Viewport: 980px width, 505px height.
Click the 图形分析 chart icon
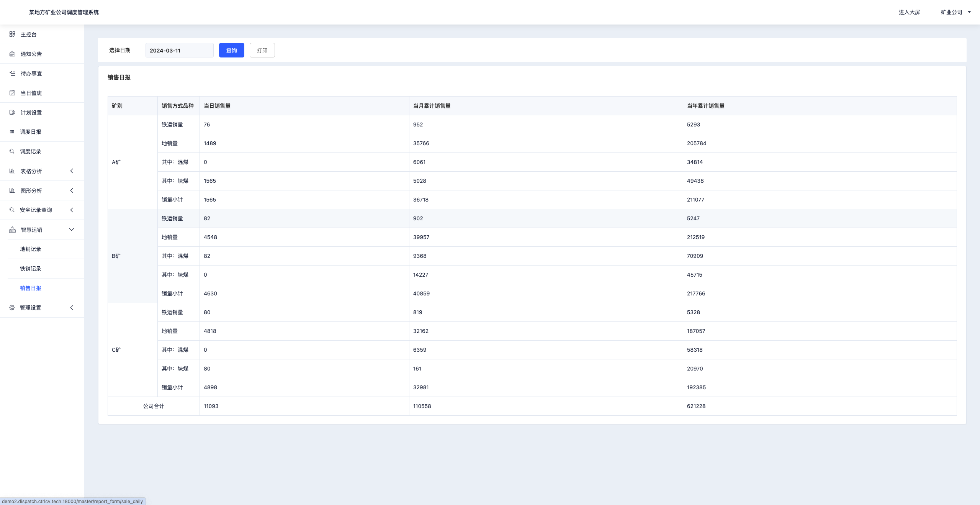click(x=12, y=190)
